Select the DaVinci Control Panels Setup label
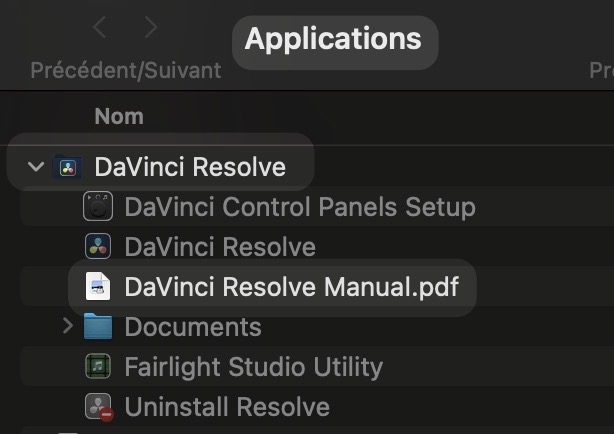614x434 pixels. click(x=300, y=208)
